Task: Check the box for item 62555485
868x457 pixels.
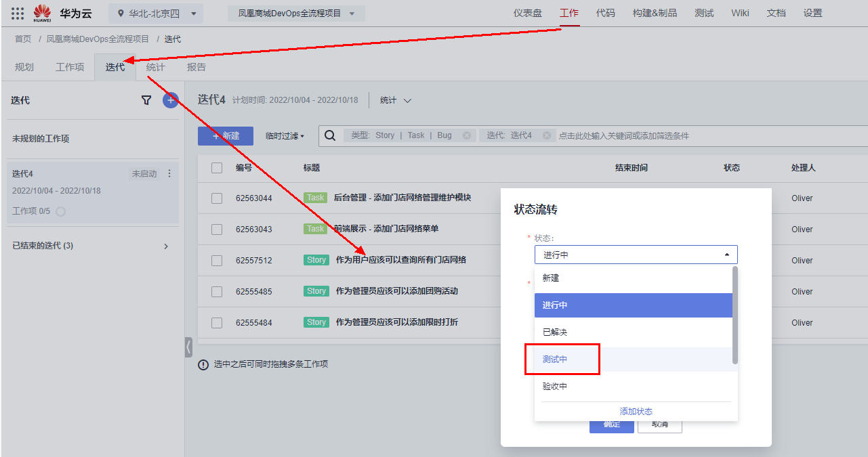Action: [x=217, y=292]
